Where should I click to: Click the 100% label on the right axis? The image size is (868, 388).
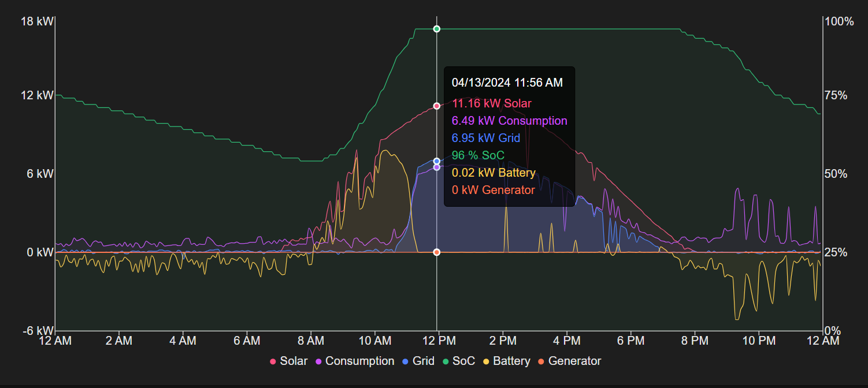tap(839, 21)
